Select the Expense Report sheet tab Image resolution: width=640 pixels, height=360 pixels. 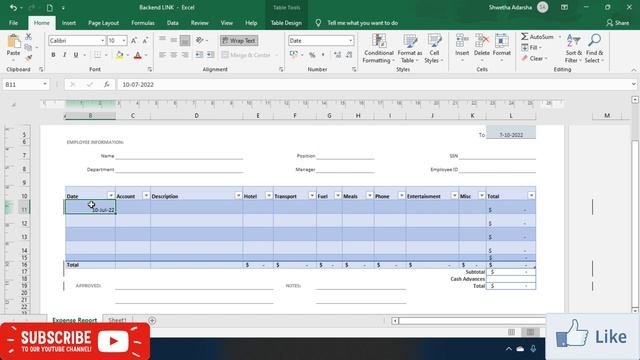tap(75, 320)
